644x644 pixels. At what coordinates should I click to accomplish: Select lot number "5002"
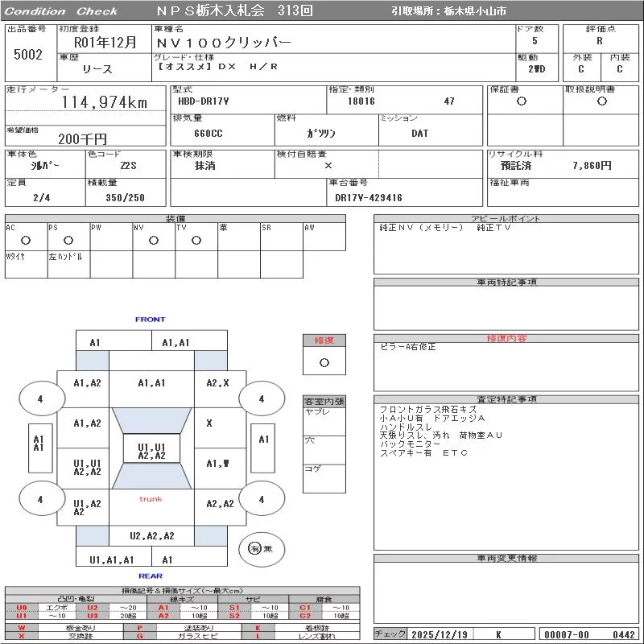[x=28, y=54]
